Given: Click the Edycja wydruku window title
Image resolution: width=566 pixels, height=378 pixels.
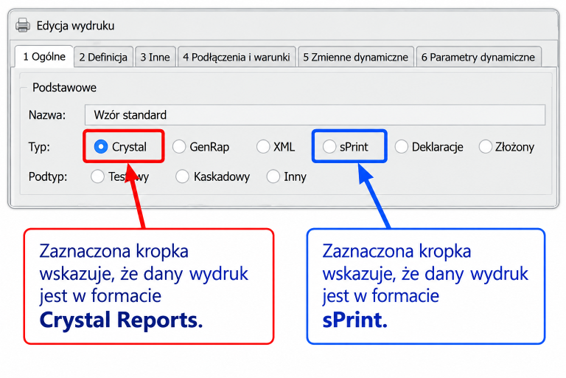Looking at the screenshot, I should click(x=75, y=26).
